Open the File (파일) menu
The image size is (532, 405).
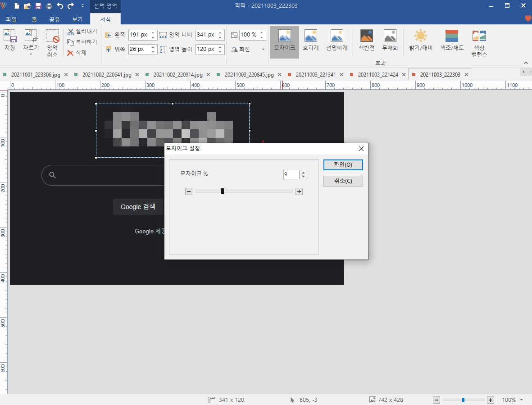[11, 19]
